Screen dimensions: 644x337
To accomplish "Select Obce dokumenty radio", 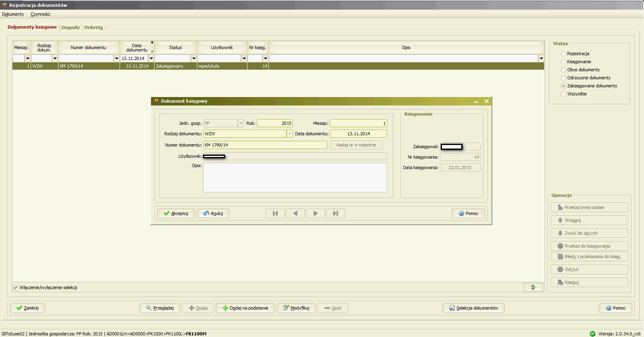I will 563,70.
